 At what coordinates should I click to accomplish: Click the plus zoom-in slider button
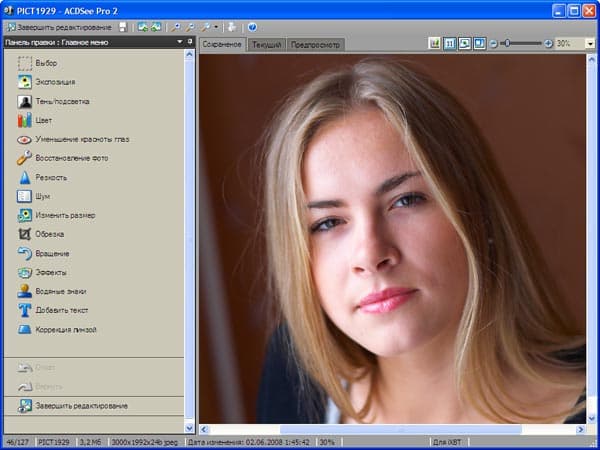(548, 44)
